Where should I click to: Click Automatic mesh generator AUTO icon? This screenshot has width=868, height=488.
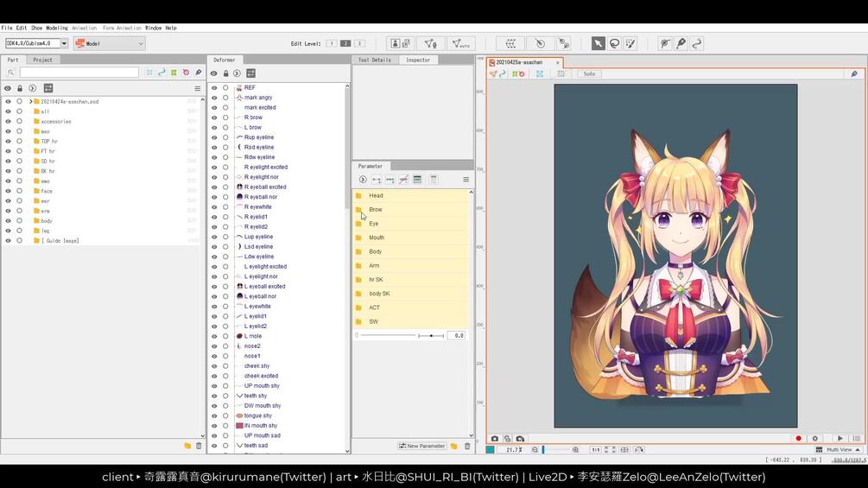[460, 43]
